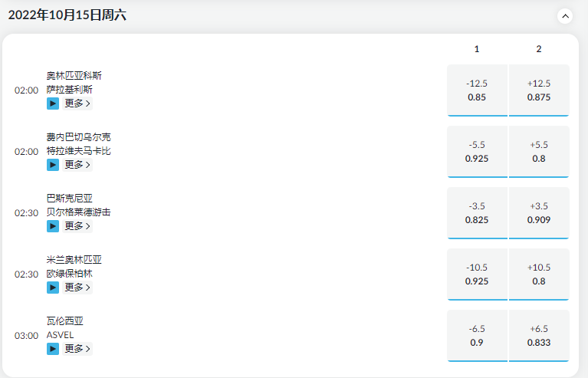Collapse the 2022年10月15日周六 date section
Viewport: 588px width, 378px height.
565,16
